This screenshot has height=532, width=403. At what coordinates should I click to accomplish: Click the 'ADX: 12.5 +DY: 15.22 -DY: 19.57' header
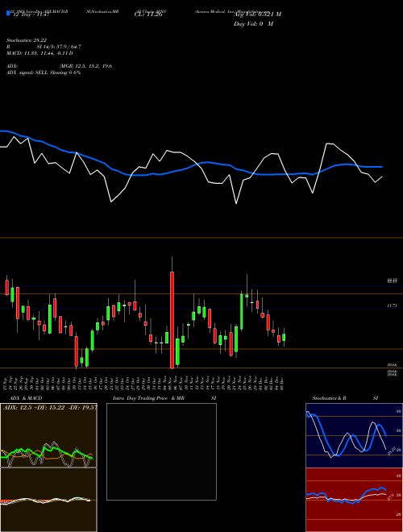pyautogui.click(x=50, y=408)
